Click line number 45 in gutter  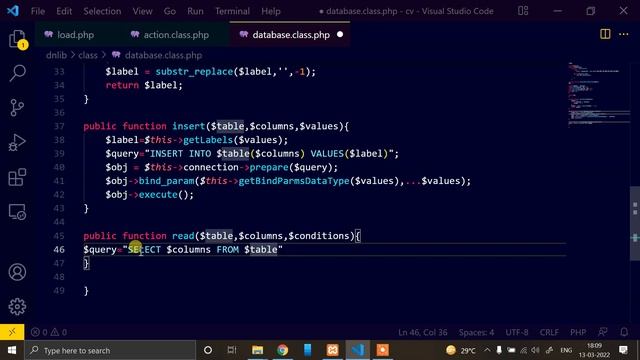click(59, 236)
